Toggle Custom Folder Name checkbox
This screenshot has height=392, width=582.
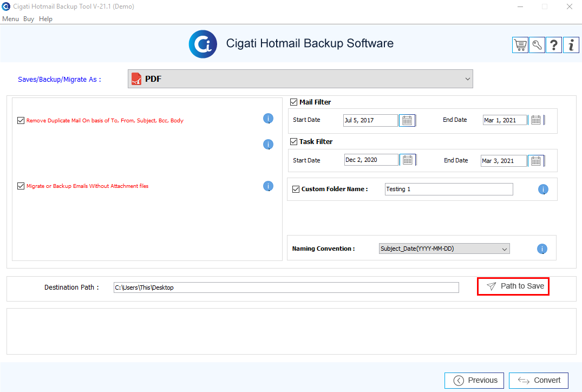296,190
